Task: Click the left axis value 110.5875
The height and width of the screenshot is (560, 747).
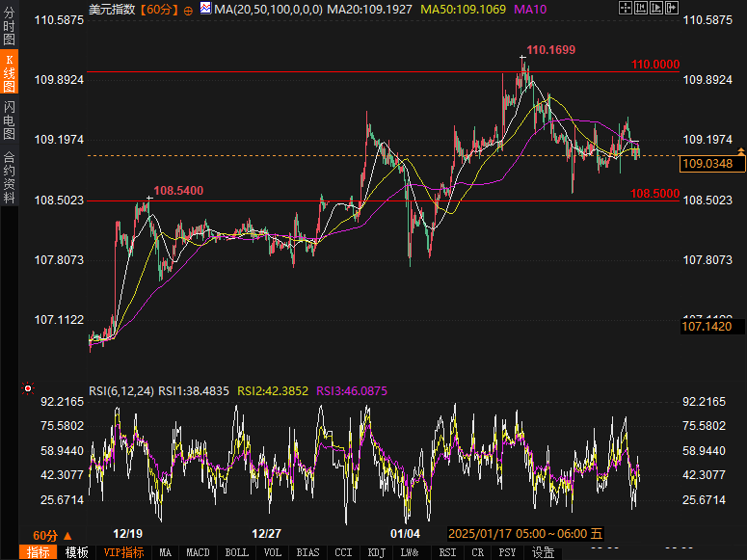Action: [x=59, y=20]
